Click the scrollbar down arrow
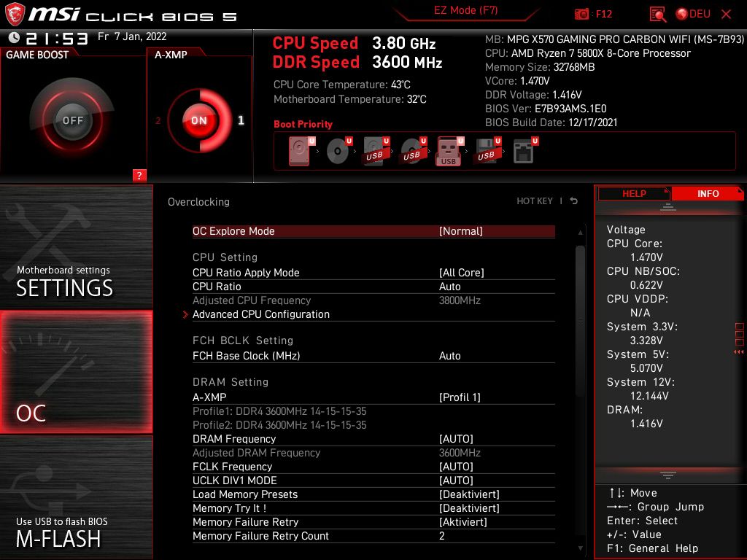 (580, 548)
